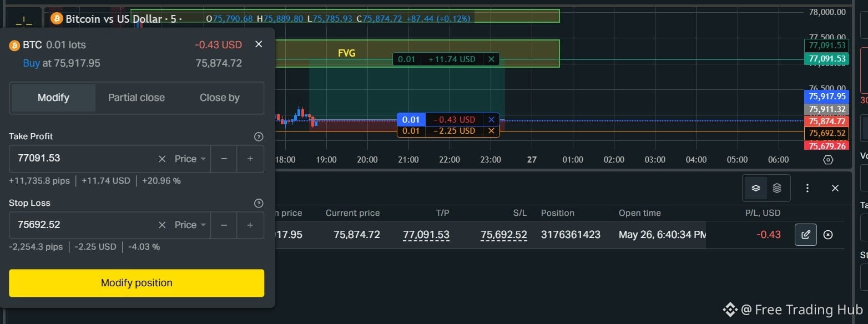The height and width of the screenshot is (324, 868).
Task: Click the 75,692.52 orange price label
Action: [827, 133]
